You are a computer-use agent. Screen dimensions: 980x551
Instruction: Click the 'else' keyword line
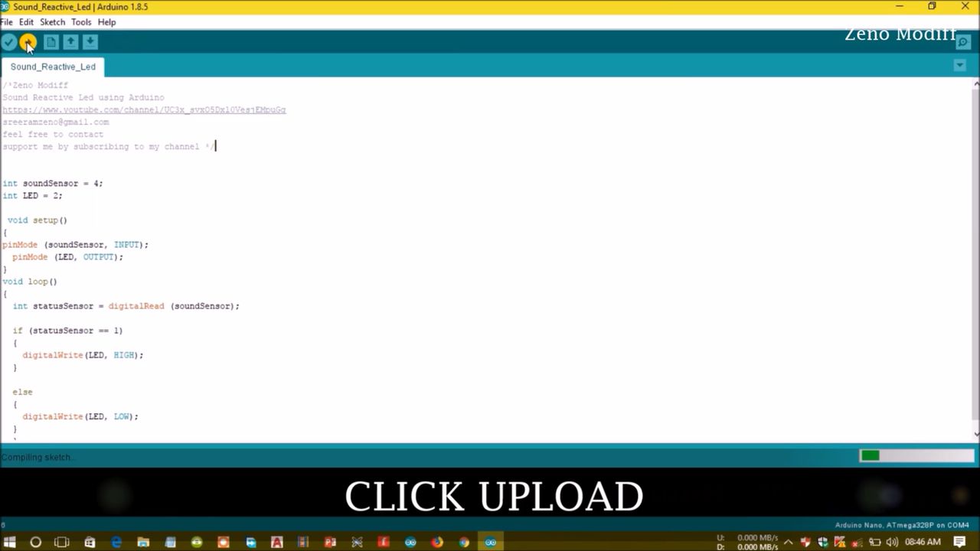pos(22,392)
